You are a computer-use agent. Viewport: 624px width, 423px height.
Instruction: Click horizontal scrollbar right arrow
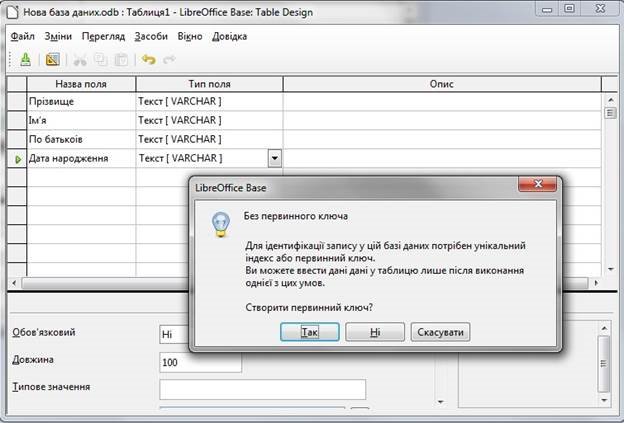[596, 283]
